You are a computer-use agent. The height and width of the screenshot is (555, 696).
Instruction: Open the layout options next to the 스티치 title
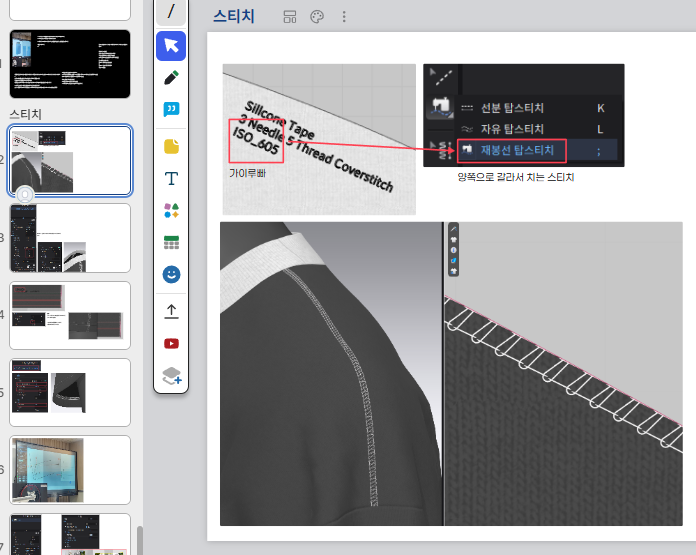pyautogui.click(x=290, y=17)
